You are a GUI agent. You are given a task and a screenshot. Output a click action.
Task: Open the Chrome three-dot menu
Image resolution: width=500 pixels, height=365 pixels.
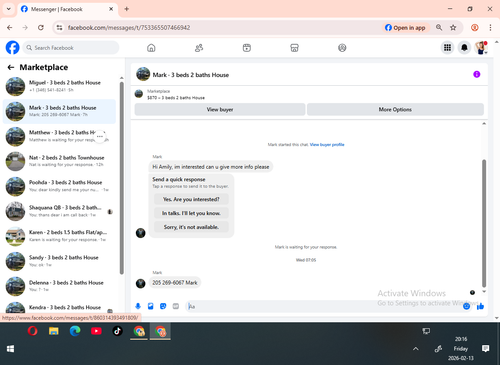click(x=490, y=28)
